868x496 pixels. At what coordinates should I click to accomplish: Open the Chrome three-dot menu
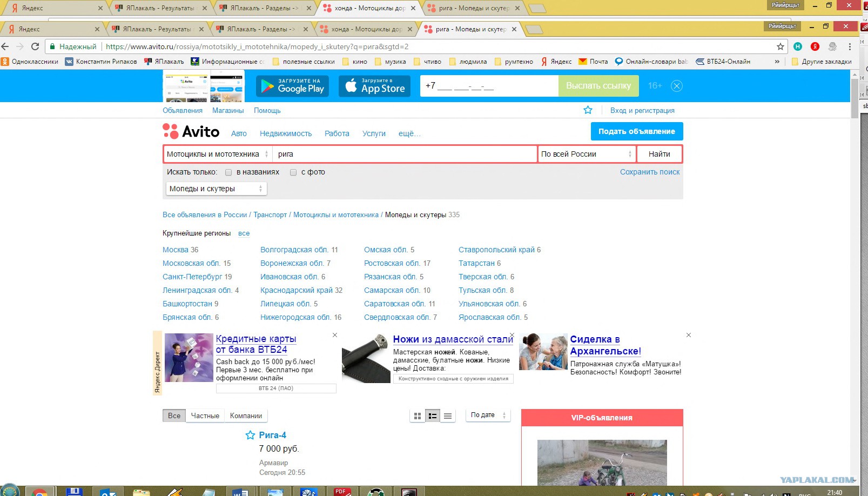coord(850,46)
